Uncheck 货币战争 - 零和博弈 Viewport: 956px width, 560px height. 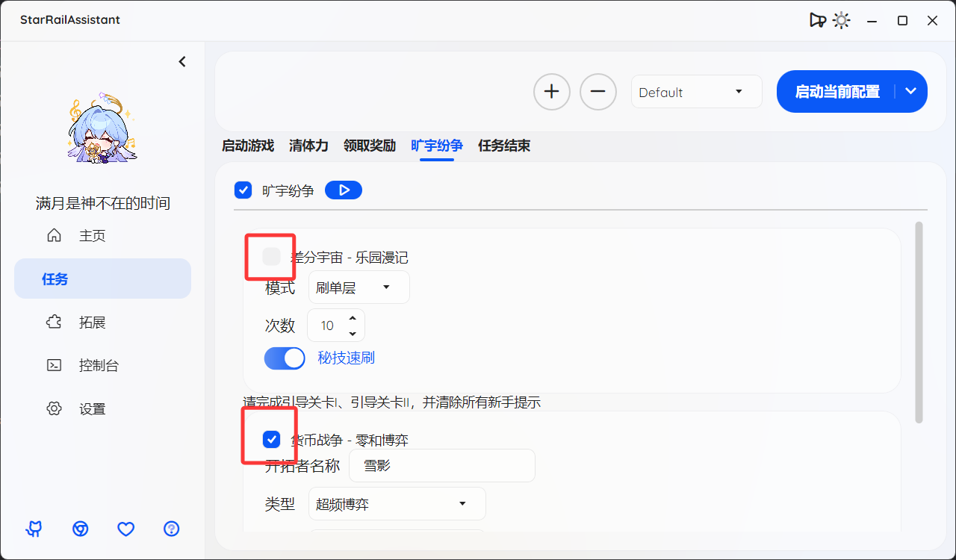coord(271,440)
